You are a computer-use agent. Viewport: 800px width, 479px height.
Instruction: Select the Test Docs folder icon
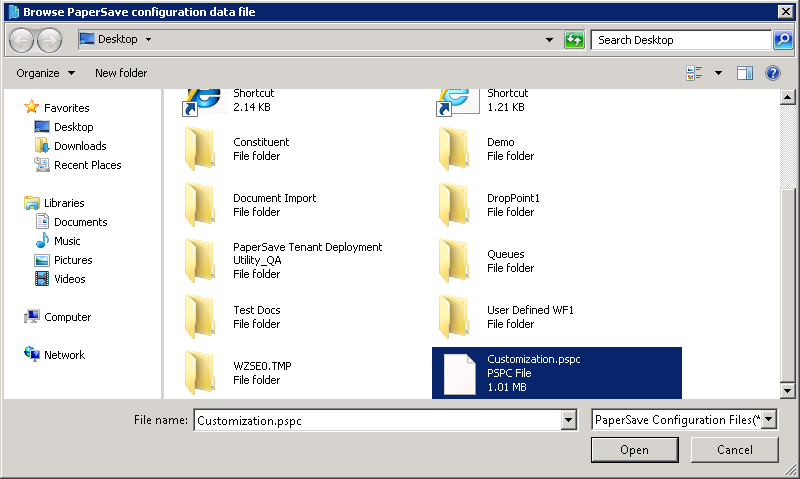tap(200, 317)
